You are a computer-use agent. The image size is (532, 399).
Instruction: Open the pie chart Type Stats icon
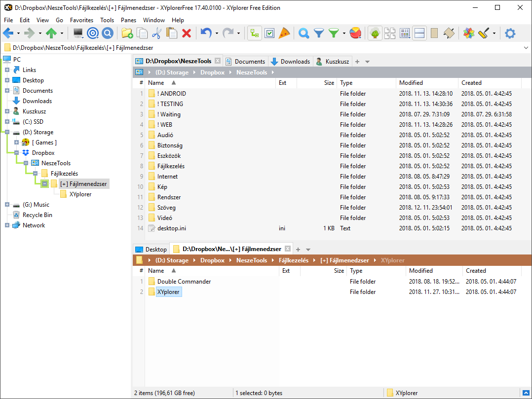point(355,33)
